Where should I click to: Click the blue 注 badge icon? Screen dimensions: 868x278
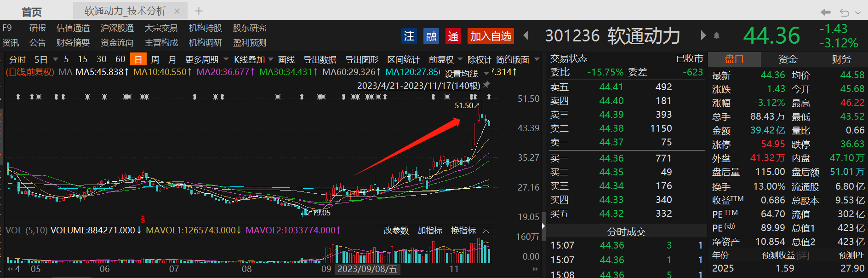point(409,36)
